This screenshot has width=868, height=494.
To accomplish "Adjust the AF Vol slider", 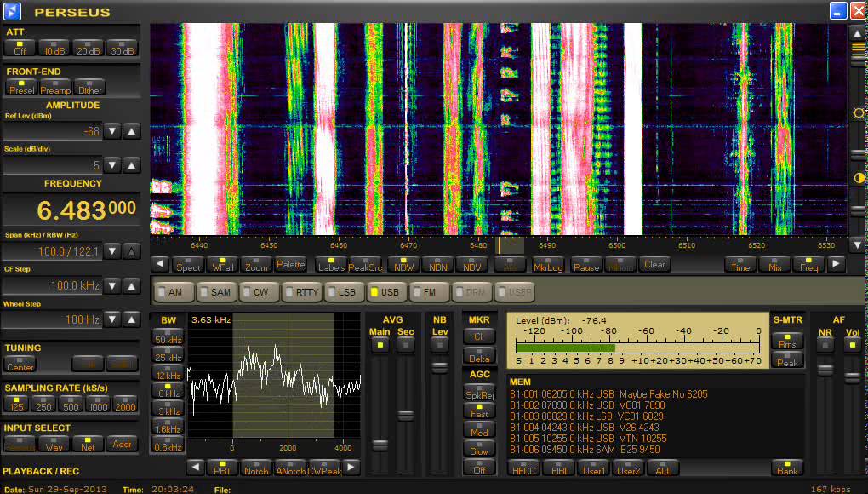I will click(853, 376).
